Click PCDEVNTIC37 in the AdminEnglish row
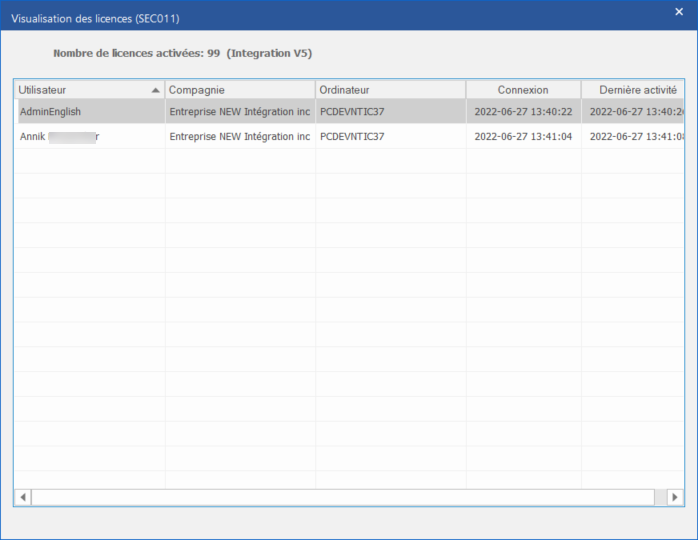 pos(352,112)
